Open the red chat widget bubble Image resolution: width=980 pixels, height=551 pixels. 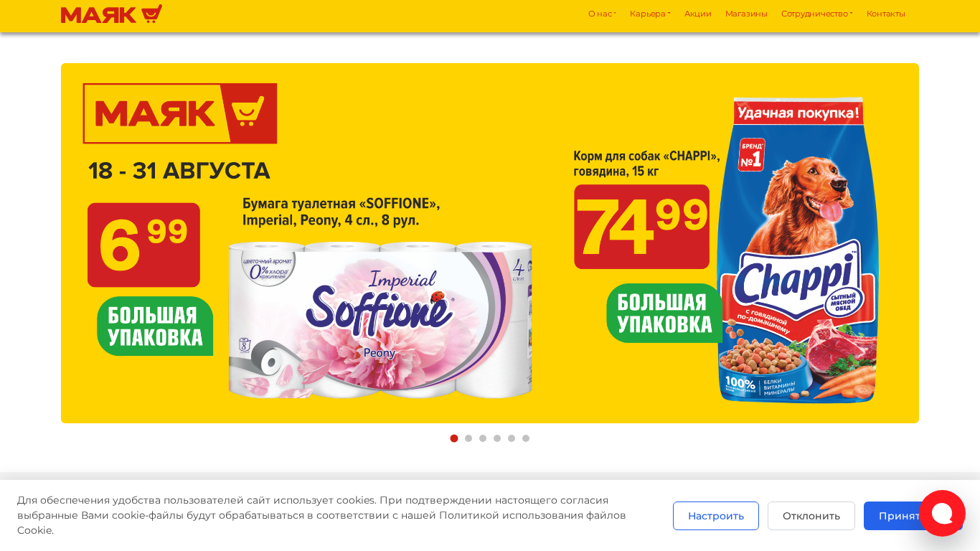pyautogui.click(x=942, y=513)
